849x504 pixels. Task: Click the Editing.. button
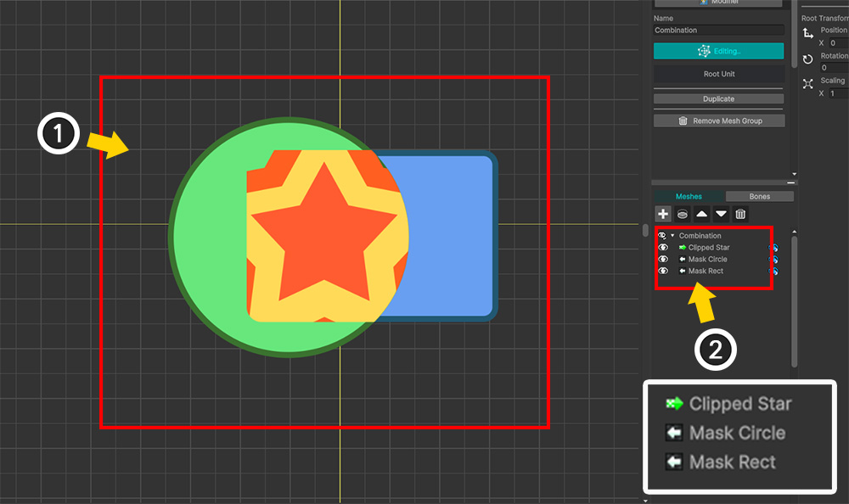point(718,51)
